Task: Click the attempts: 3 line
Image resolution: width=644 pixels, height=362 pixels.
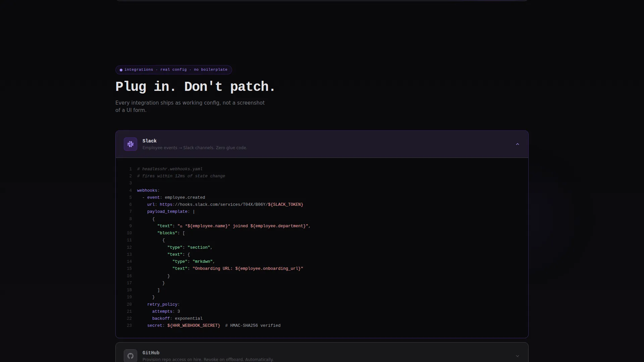Action: tap(166, 311)
